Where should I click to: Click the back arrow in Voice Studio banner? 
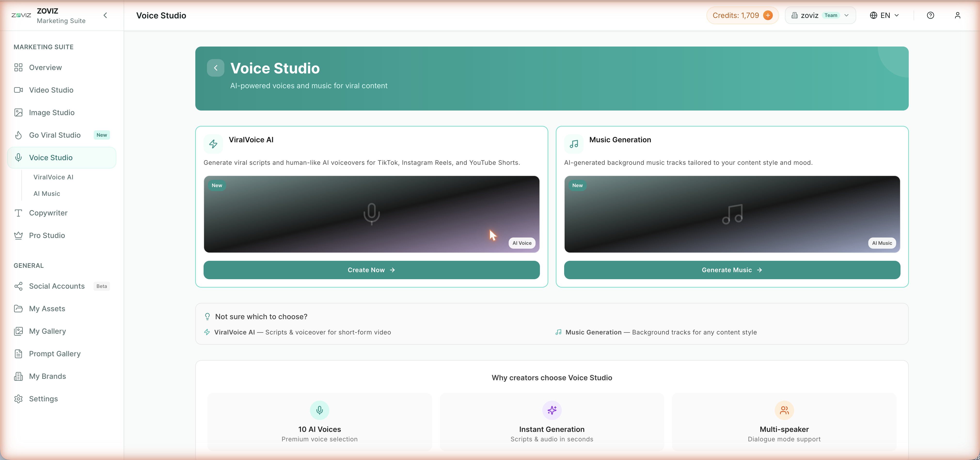click(216, 68)
